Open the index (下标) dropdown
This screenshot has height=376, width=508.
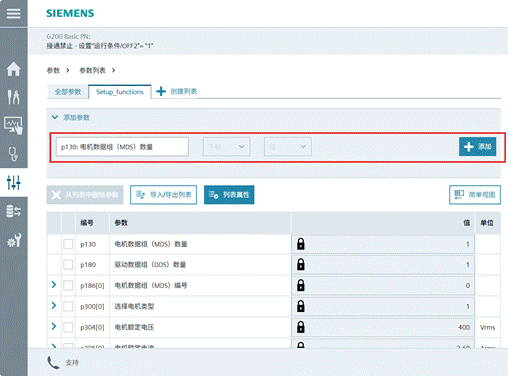[x=226, y=147]
